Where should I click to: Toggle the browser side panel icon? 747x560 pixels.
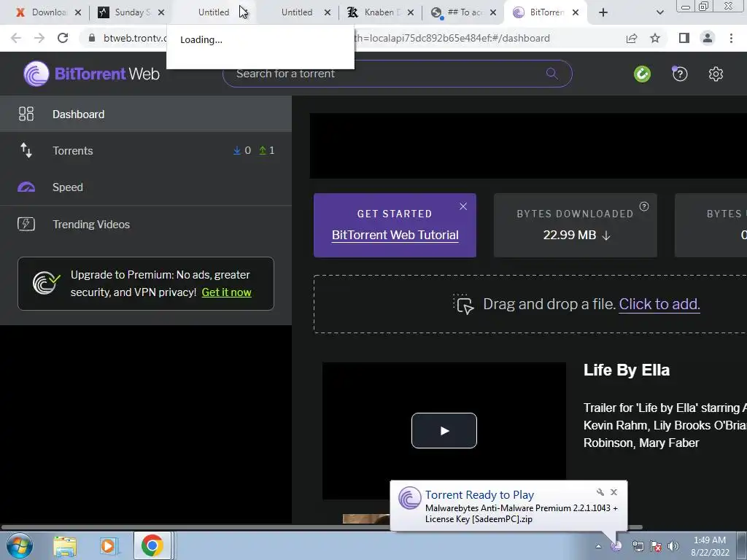(x=684, y=38)
